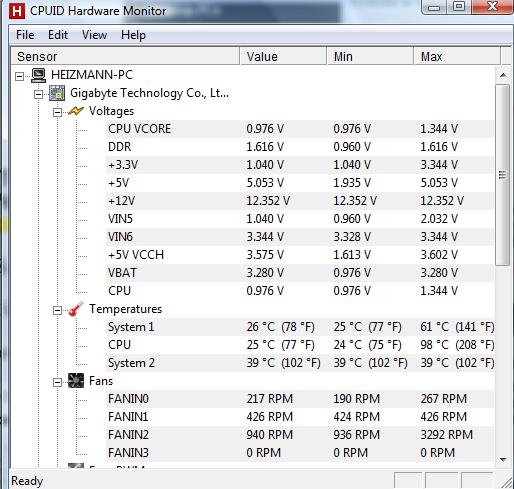Click the vertical scrollbar thumb
514x489 pixels.
(503, 175)
